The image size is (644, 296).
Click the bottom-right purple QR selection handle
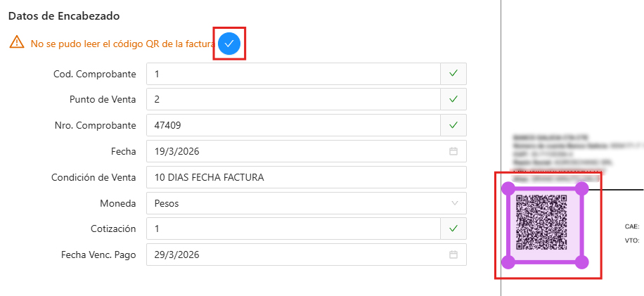click(581, 262)
